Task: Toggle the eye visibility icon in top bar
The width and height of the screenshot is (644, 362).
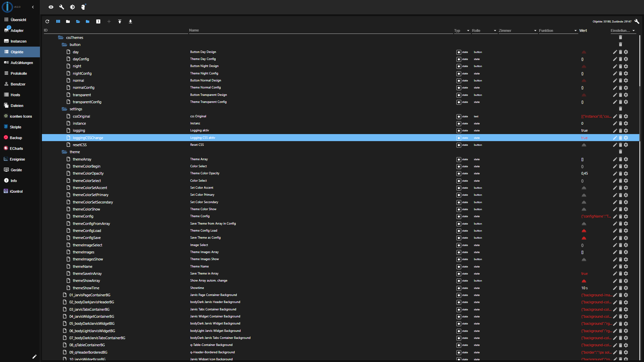Action: [51, 7]
